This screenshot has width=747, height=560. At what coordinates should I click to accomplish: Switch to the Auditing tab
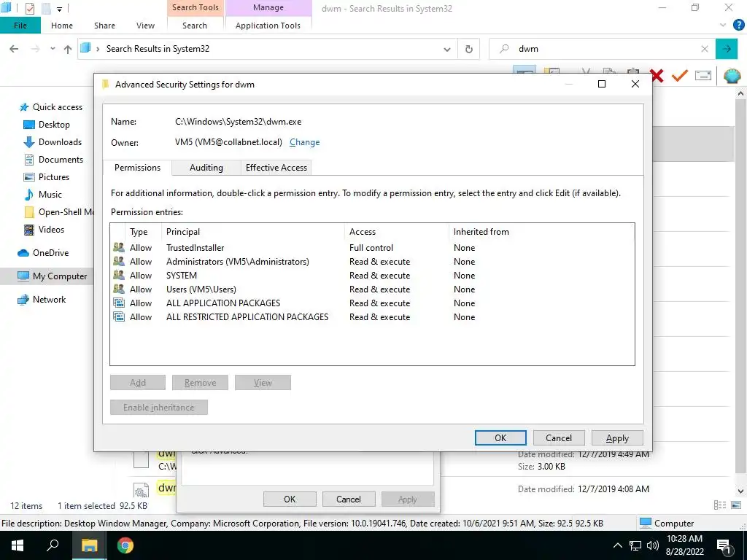(206, 168)
